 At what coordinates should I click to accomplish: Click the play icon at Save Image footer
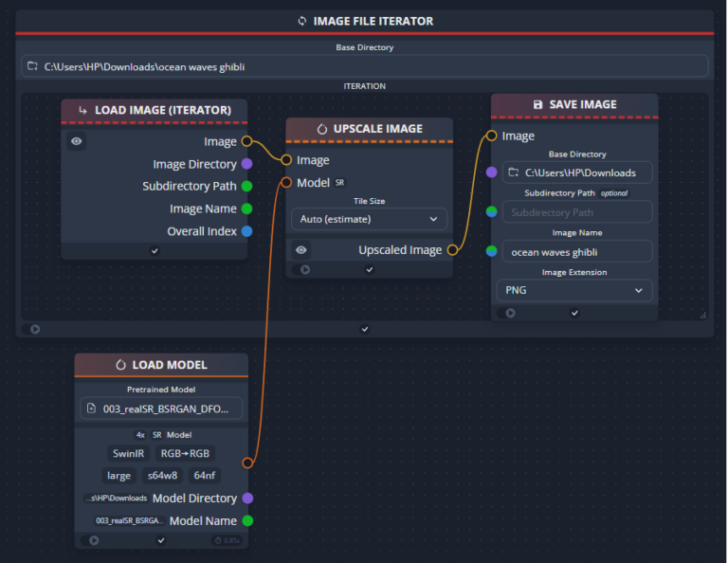point(510,313)
